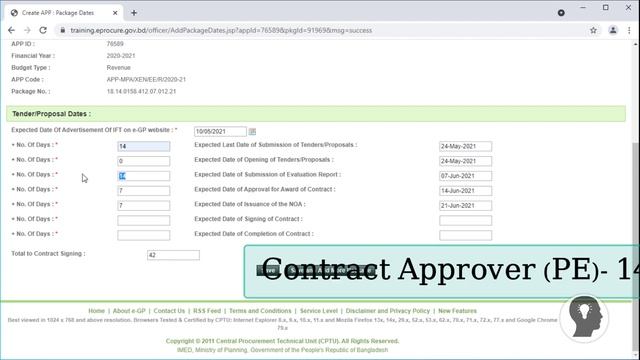640x360 pixels.
Task: Click Budget Type value Revenue
Action: pos(119,68)
